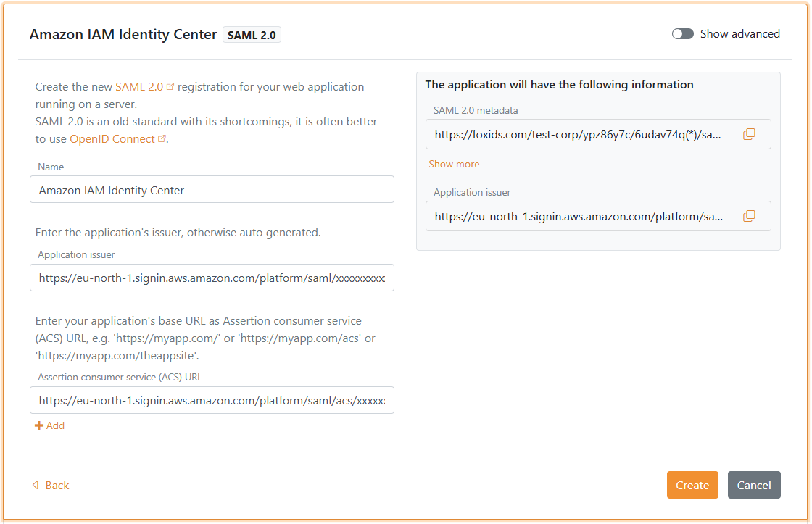Click the SAML 2.0 badge in header
Screen dimensions: 812x524
click(x=252, y=35)
